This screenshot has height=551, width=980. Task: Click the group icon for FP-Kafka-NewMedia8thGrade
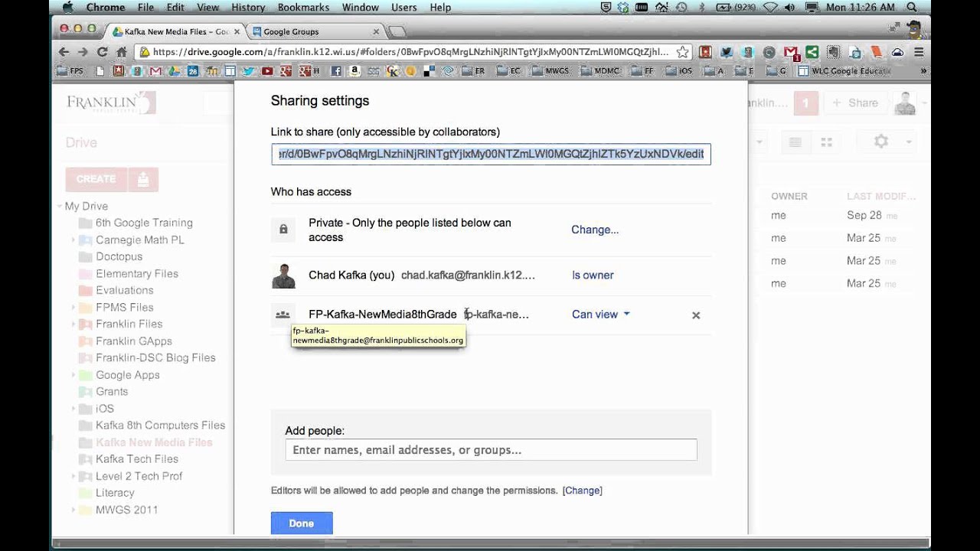pos(283,315)
